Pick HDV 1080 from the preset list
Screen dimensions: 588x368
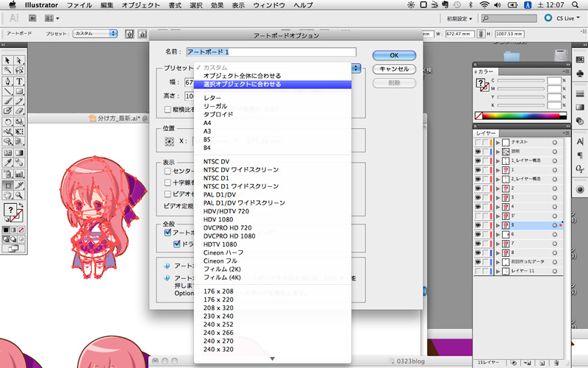273,219
